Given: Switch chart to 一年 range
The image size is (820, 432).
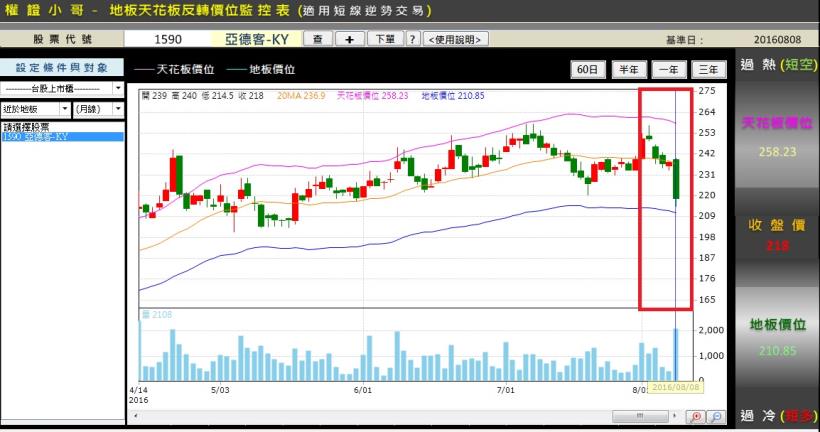Looking at the screenshot, I should tap(668, 70).
